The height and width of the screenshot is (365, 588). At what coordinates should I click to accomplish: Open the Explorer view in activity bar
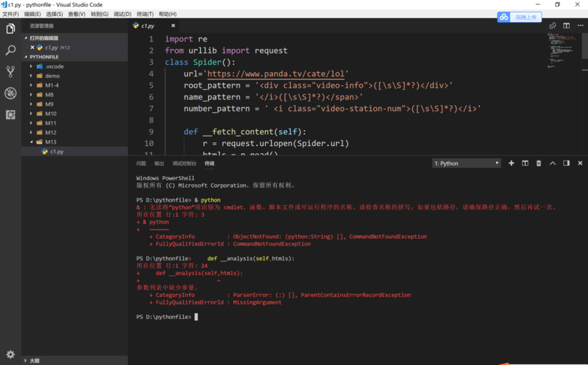pyautogui.click(x=10, y=28)
